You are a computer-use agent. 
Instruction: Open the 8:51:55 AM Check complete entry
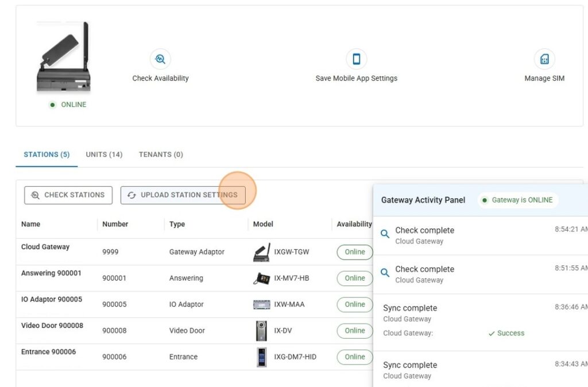click(481, 274)
